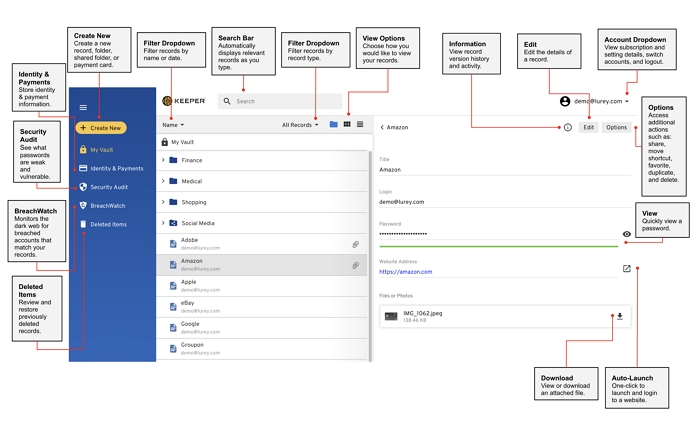Open the demo@lurey.com account dropdown
Image resolution: width=700 pixels, height=432 pixels.
(x=601, y=101)
